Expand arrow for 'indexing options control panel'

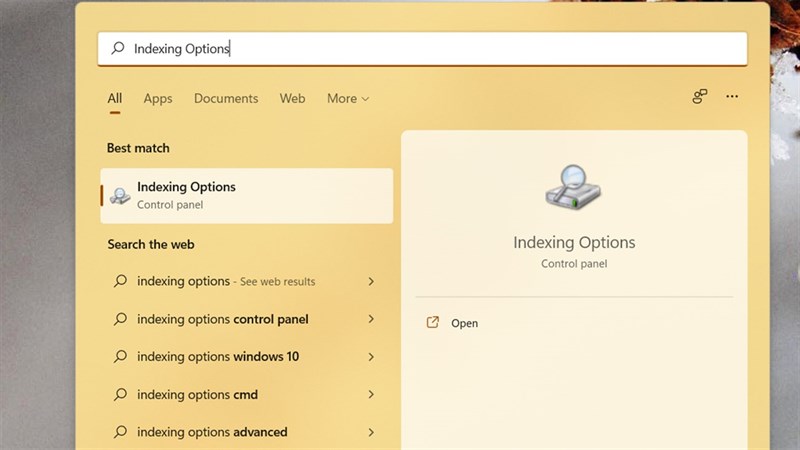click(x=371, y=319)
